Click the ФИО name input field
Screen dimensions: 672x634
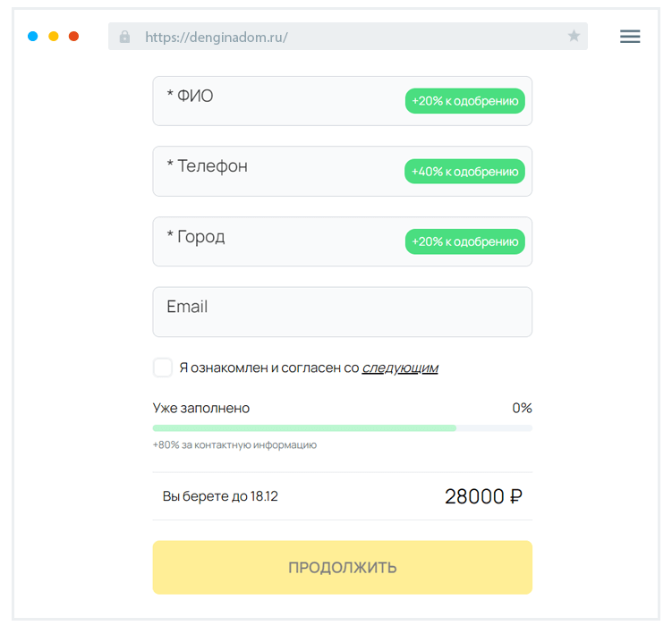(x=277, y=101)
